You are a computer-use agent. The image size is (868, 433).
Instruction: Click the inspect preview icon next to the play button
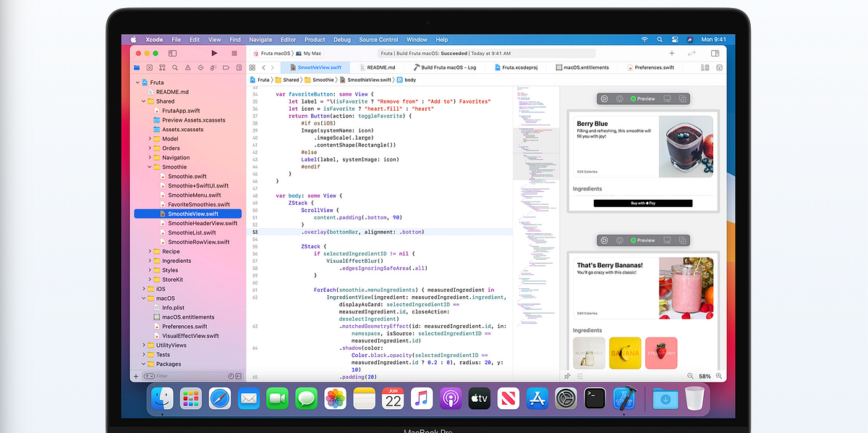click(621, 98)
